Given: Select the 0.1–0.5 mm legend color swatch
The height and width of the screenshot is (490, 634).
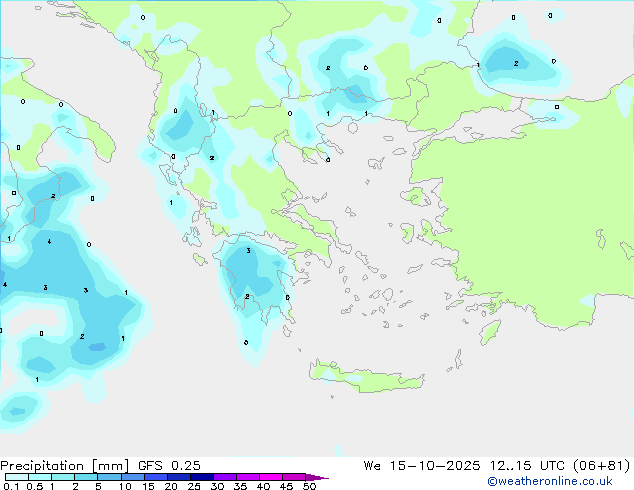Looking at the screenshot, I should pos(17,477).
